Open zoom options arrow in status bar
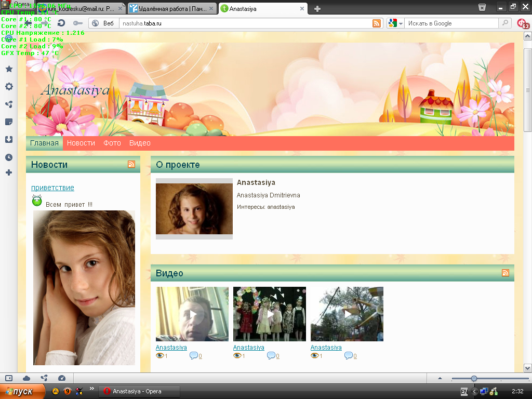 click(x=440, y=378)
